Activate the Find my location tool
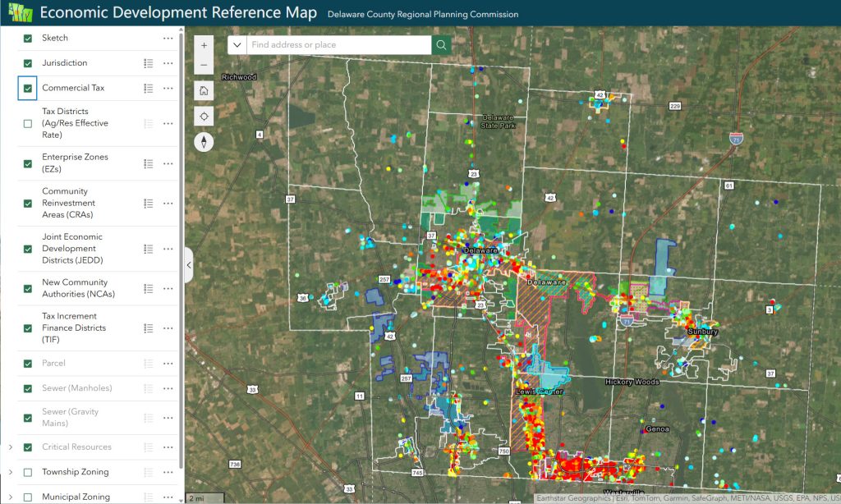This screenshot has height=504, width=841. [203, 116]
